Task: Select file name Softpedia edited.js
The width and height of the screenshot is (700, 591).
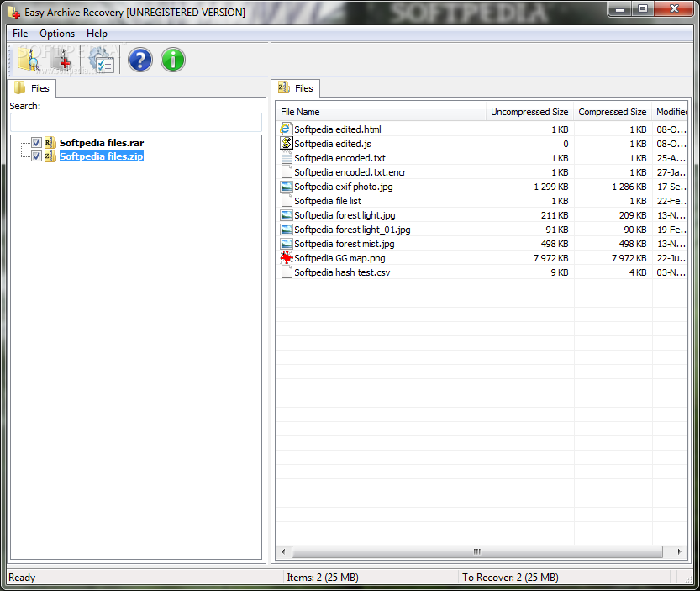Action: 333,144
